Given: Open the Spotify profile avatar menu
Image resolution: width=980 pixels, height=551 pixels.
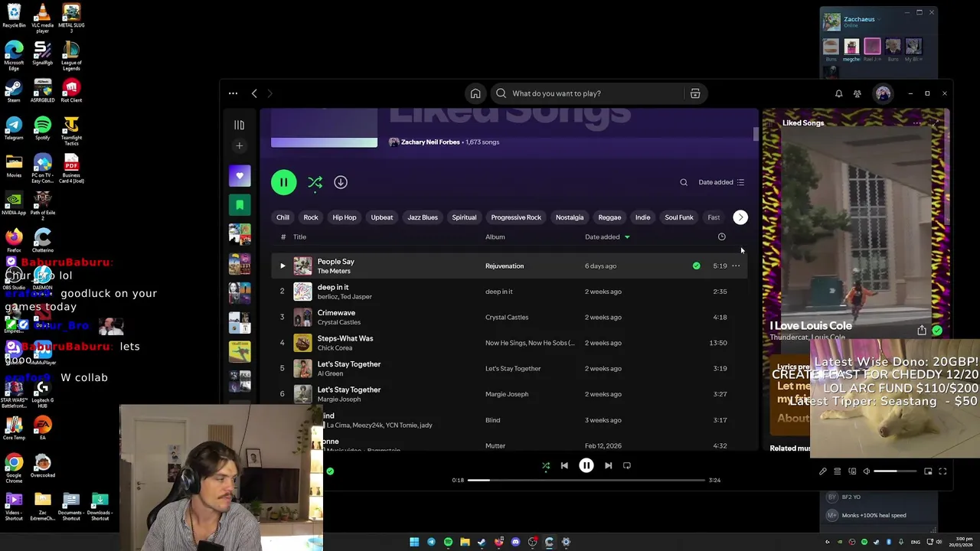Looking at the screenshot, I should pos(883,93).
